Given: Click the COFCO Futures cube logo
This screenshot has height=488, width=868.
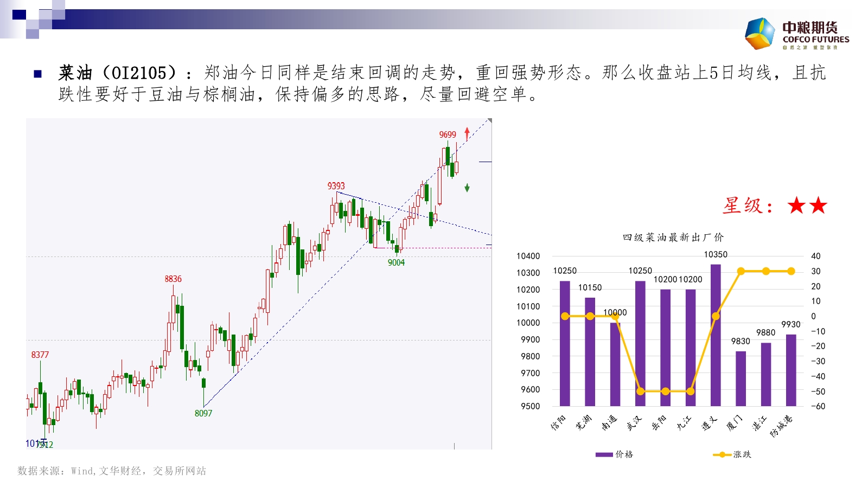Looking at the screenshot, I should [759, 34].
